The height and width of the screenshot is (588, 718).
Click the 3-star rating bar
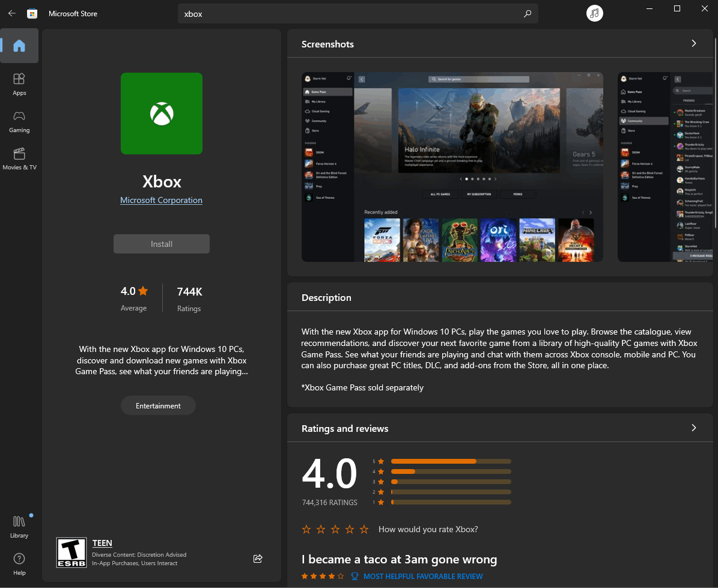(451, 482)
